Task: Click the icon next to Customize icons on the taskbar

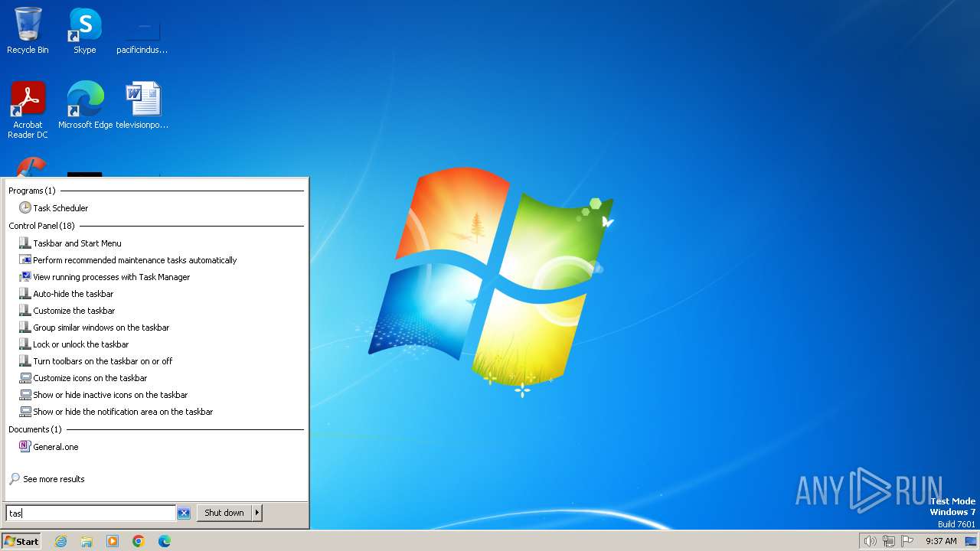Action: tap(25, 378)
